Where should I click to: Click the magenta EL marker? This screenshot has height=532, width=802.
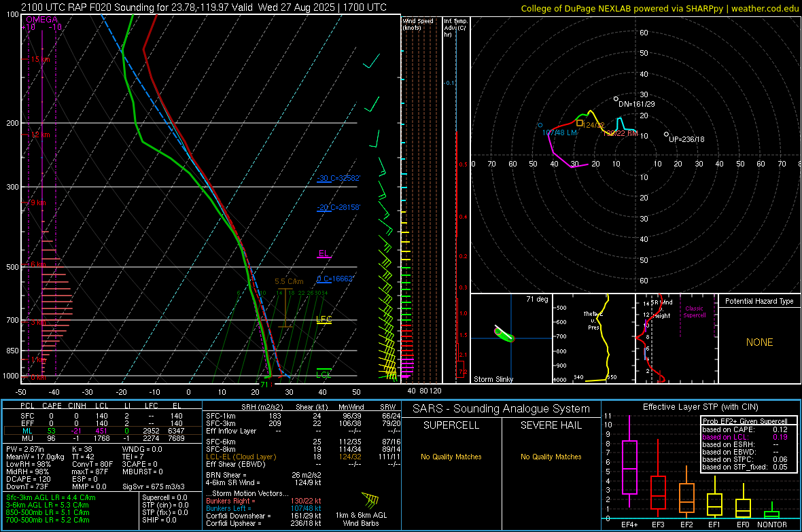click(x=324, y=253)
